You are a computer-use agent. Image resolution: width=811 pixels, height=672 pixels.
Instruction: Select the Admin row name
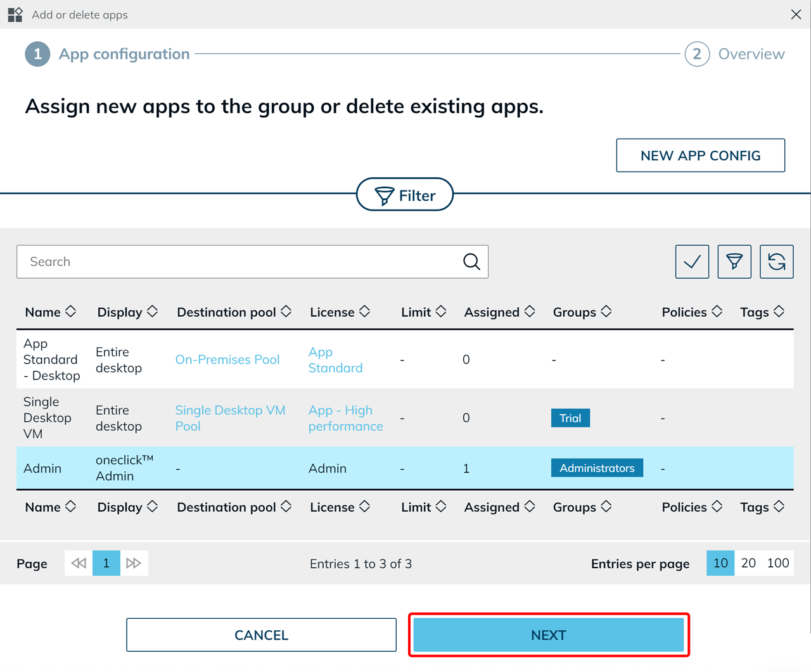point(42,468)
